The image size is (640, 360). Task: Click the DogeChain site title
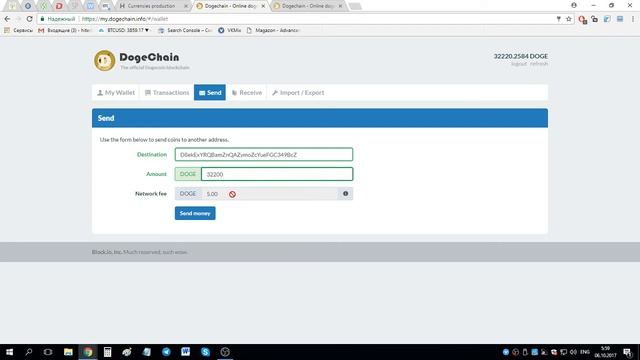coord(149,57)
